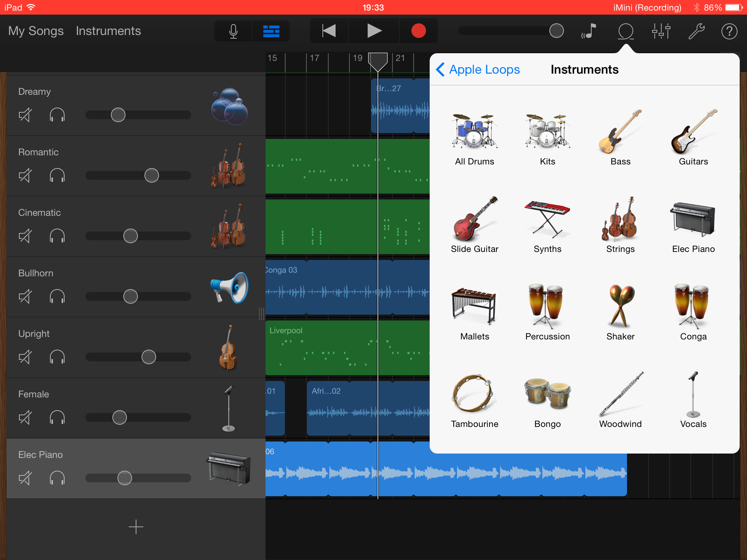747x560 pixels.
Task: Open the Instruments browser in top bar
Action: coord(108,31)
